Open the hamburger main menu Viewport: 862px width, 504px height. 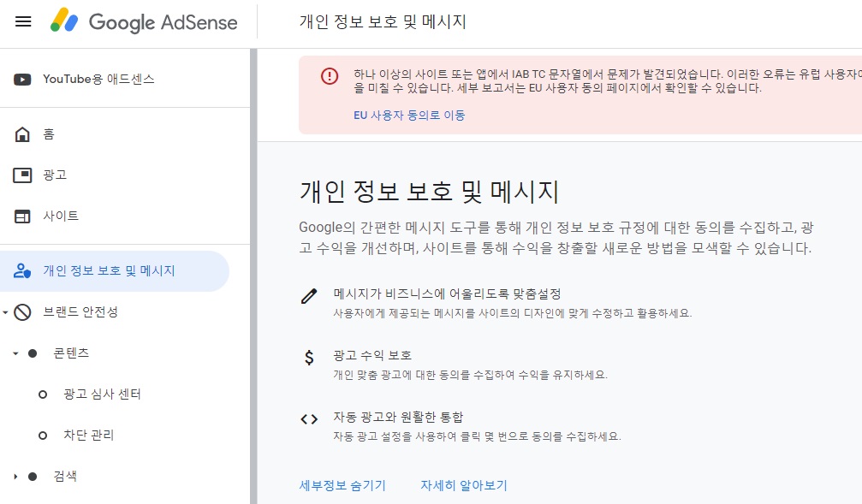[23, 21]
